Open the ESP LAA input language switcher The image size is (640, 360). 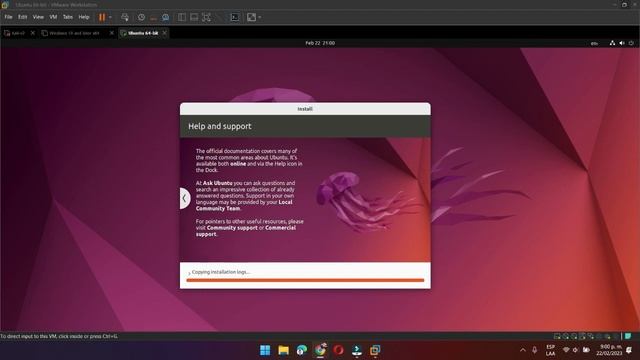(x=550, y=350)
